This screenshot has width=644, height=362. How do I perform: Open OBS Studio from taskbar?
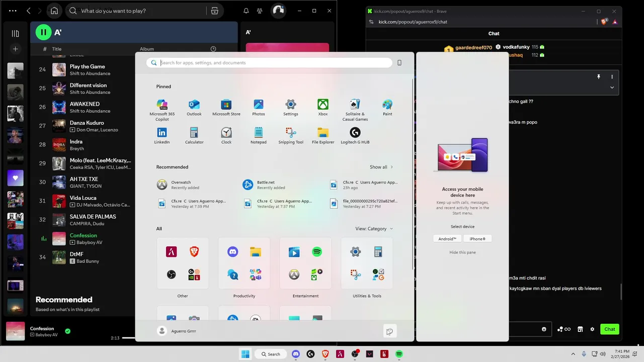click(x=355, y=354)
